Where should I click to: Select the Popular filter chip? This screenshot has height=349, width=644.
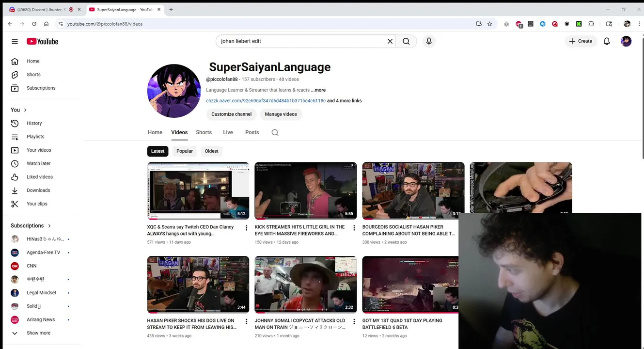185,151
